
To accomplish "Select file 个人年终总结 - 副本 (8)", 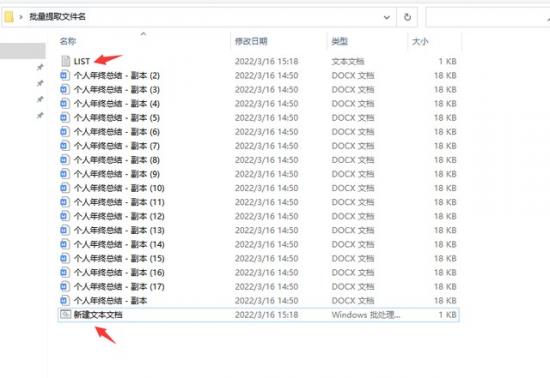I will (117, 160).
